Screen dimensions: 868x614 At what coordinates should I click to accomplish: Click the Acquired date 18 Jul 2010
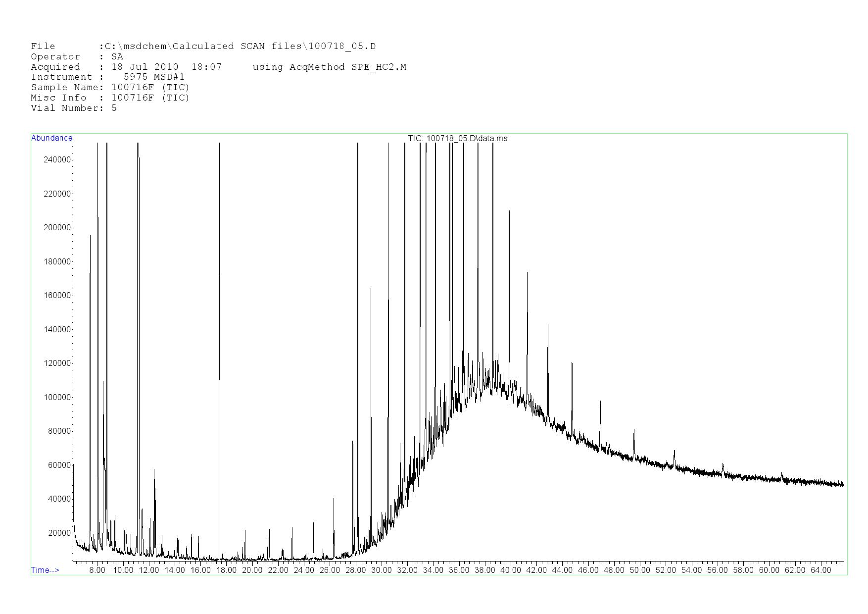145,67
